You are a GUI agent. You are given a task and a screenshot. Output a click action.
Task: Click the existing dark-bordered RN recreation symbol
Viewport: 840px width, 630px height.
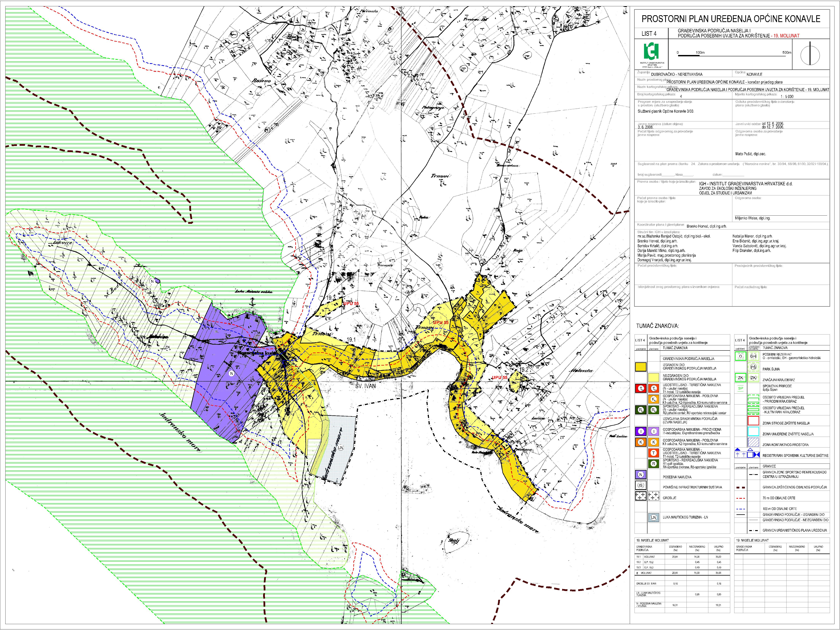click(x=641, y=410)
